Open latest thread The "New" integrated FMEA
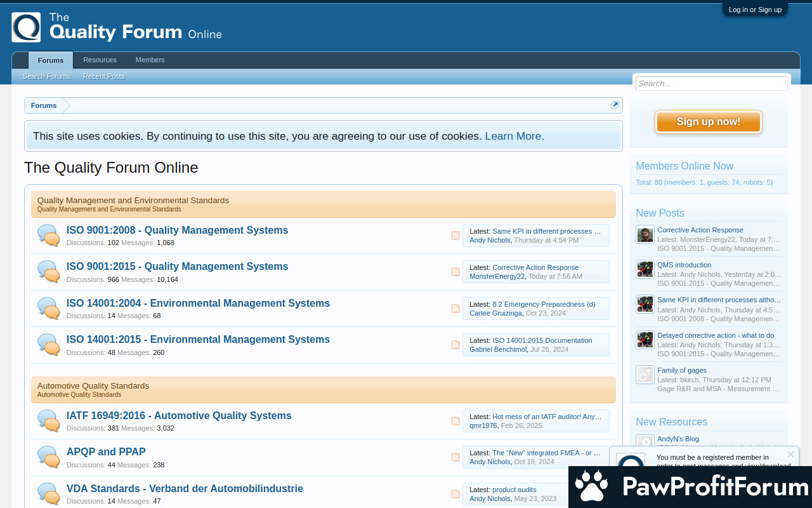The height and width of the screenshot is (508, 812). point(546,453)
